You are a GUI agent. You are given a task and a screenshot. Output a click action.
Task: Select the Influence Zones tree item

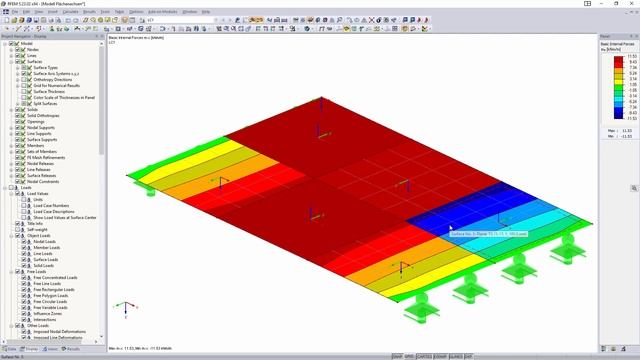click(47, 313)
